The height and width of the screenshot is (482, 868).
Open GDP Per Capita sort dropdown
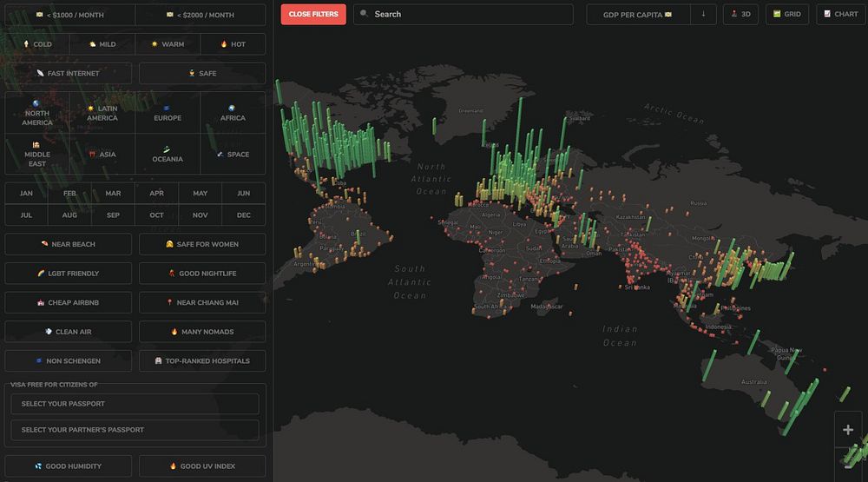point(638,15)
